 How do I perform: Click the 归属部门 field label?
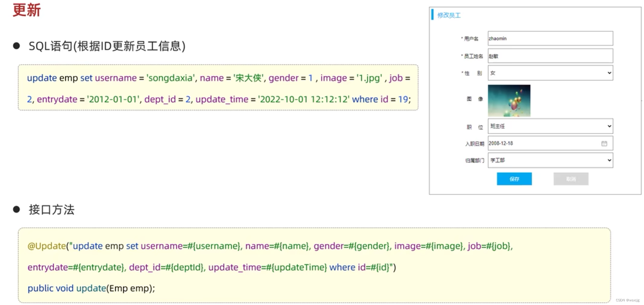[475, 160]
